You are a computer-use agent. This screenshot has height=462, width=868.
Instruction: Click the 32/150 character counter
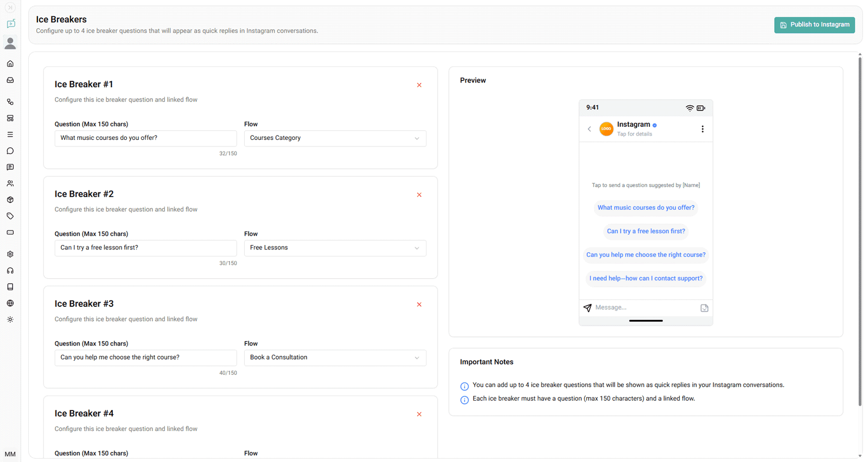click(x=228, y=153)
